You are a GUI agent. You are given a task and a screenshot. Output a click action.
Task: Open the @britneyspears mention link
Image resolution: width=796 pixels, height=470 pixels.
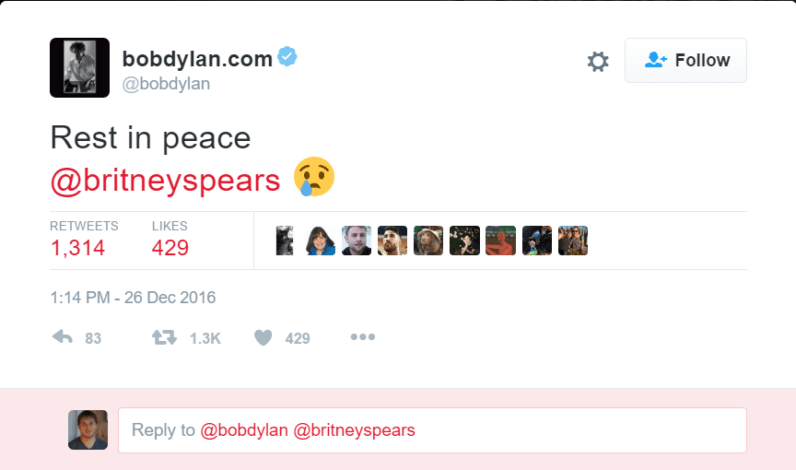point(165,181)
